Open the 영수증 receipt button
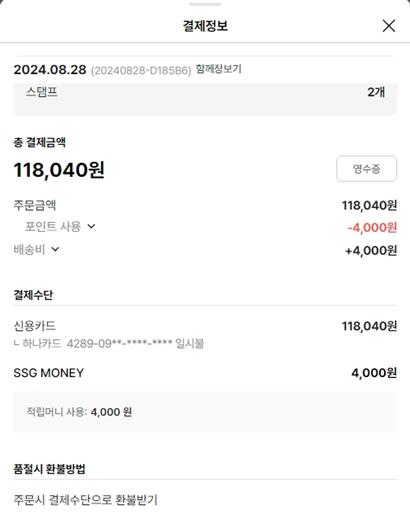 click(366, 169)
